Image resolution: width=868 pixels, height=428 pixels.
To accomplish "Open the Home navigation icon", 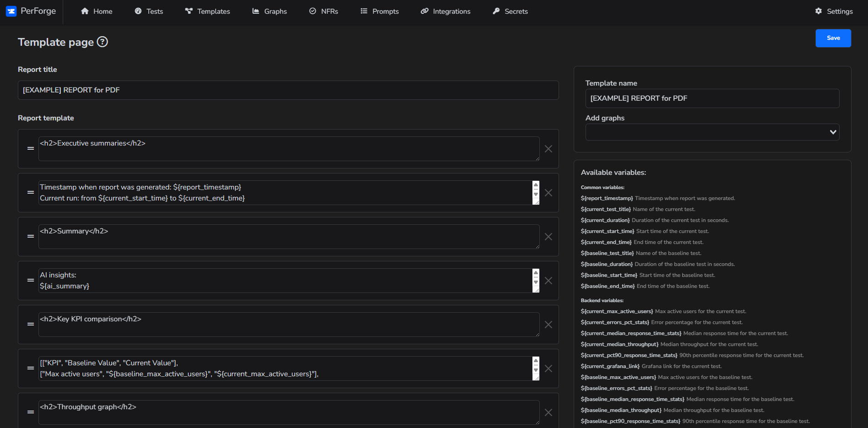I will (x=84, y=11).
